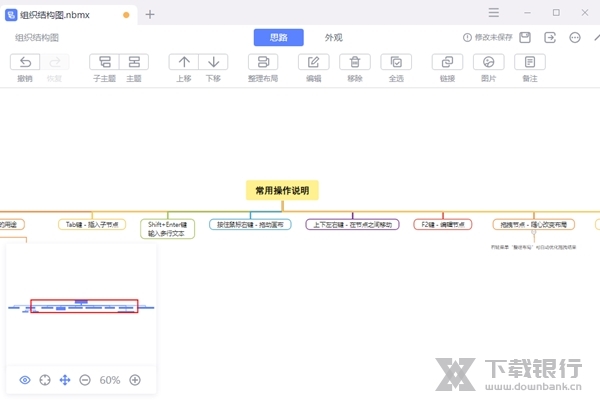Select the F2键 - 编辑节点 node
The width and height of the screenshot is (600, 400).
pyautogui.click(x=443, y=224)
